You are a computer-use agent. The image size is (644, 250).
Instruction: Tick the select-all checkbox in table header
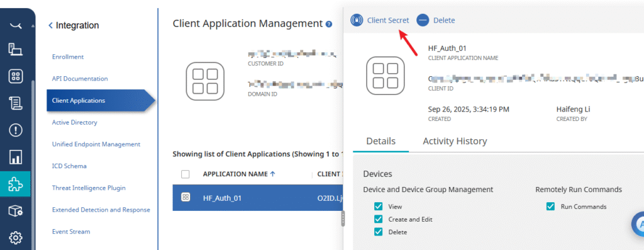tap(186, 174)
